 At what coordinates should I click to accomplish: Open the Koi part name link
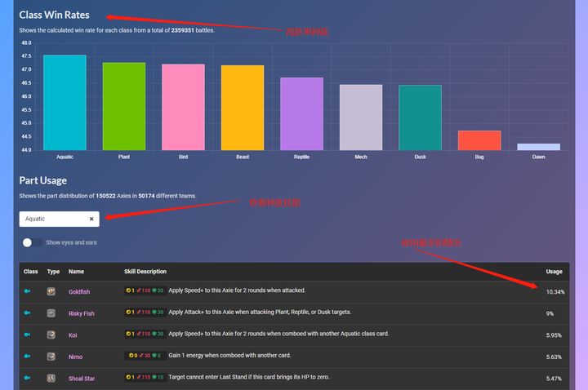point(73,335)
